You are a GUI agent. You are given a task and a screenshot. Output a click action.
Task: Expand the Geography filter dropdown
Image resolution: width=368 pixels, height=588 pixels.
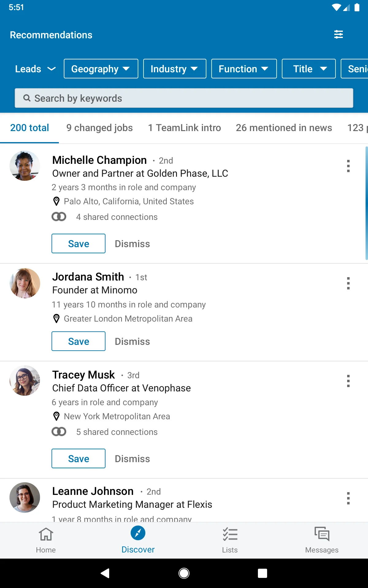(101, 69)
